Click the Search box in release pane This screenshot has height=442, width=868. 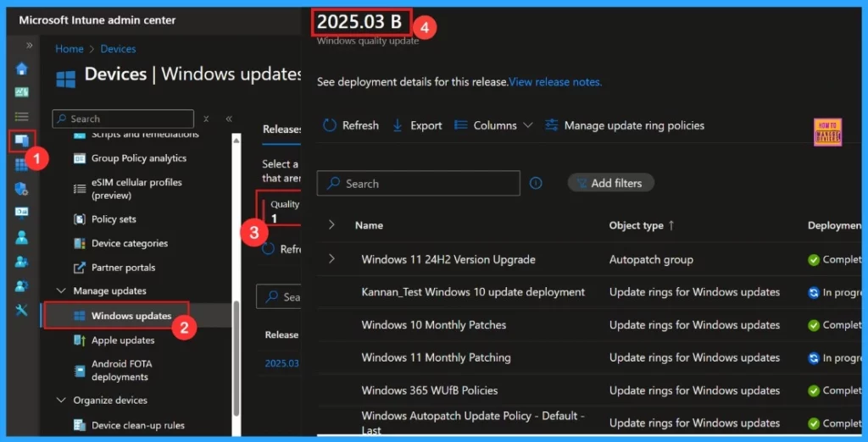point(418,184)
